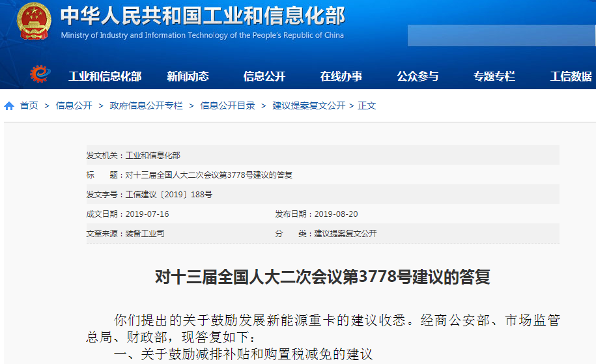Click the orange gear MIIT logo icon
The height and width of the screenshot is (364, 596).
pos(40,74)
